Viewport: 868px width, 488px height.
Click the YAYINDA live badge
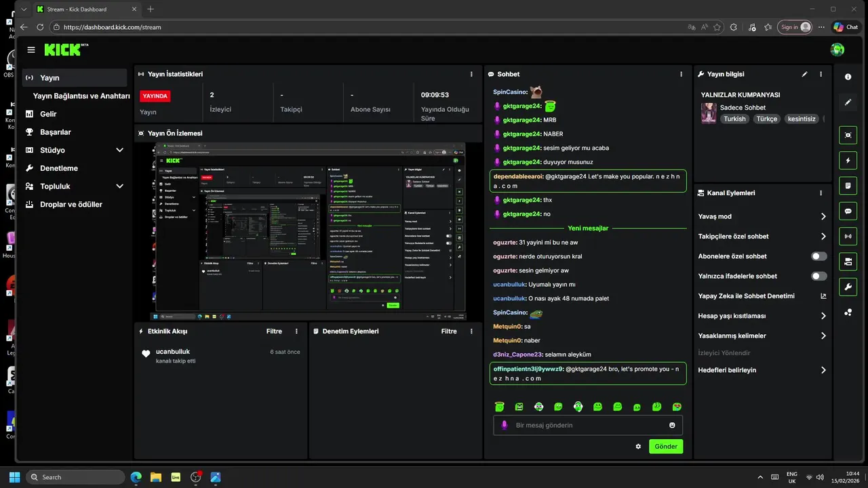pyautogui.click(x=155, y=96)
